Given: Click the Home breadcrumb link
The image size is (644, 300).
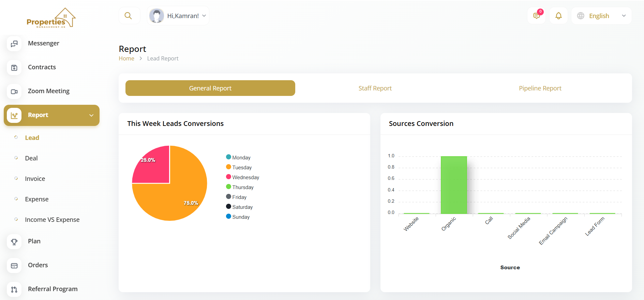Looking at the screenshot, I should pos(126,58).
